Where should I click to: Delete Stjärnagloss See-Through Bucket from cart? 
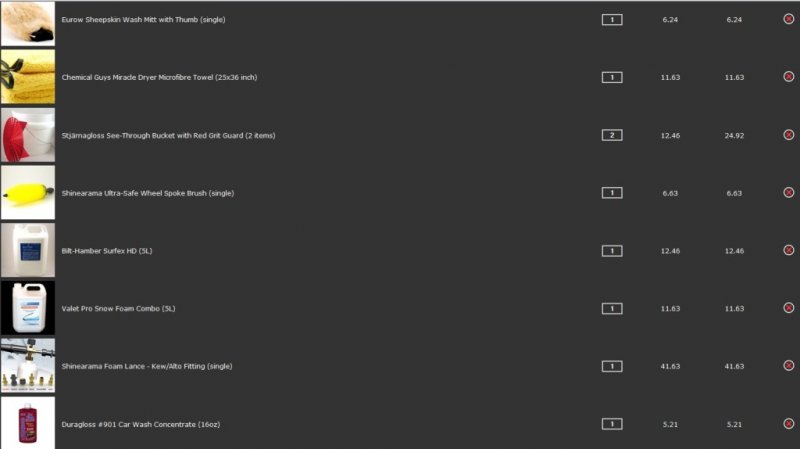tap(788, 135)
